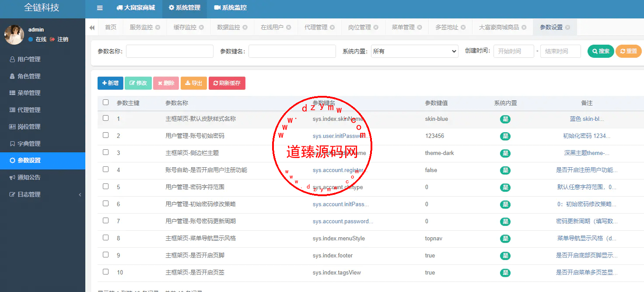Viewport: 644px width, 292px height.
Task: Open sys.account.initPass... key link
Action: (341, 204)
